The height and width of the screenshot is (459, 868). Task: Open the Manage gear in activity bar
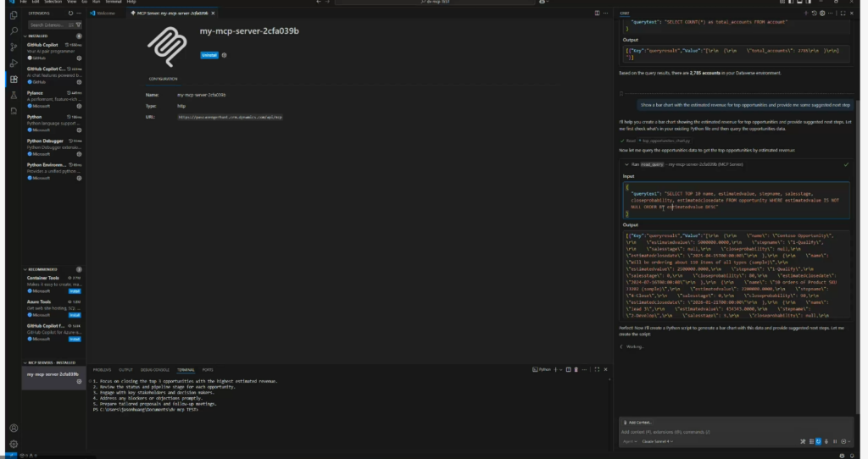click(x=14, y=444)
